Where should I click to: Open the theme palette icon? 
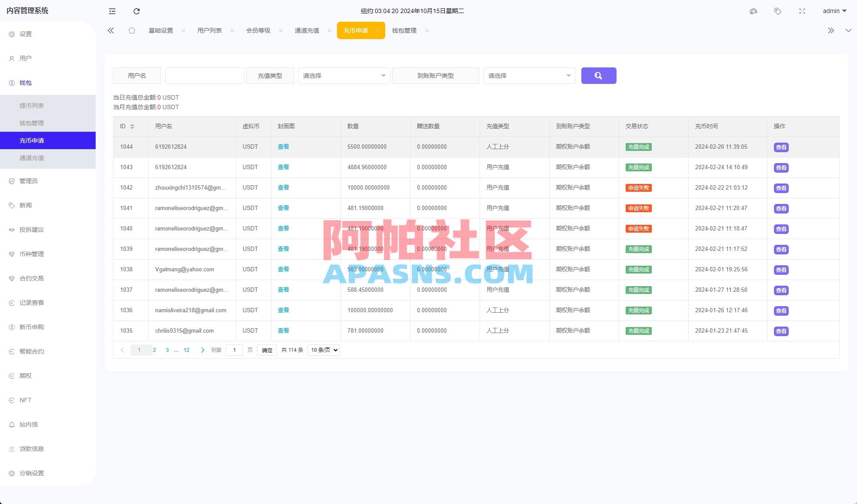(x=754, y=11)
